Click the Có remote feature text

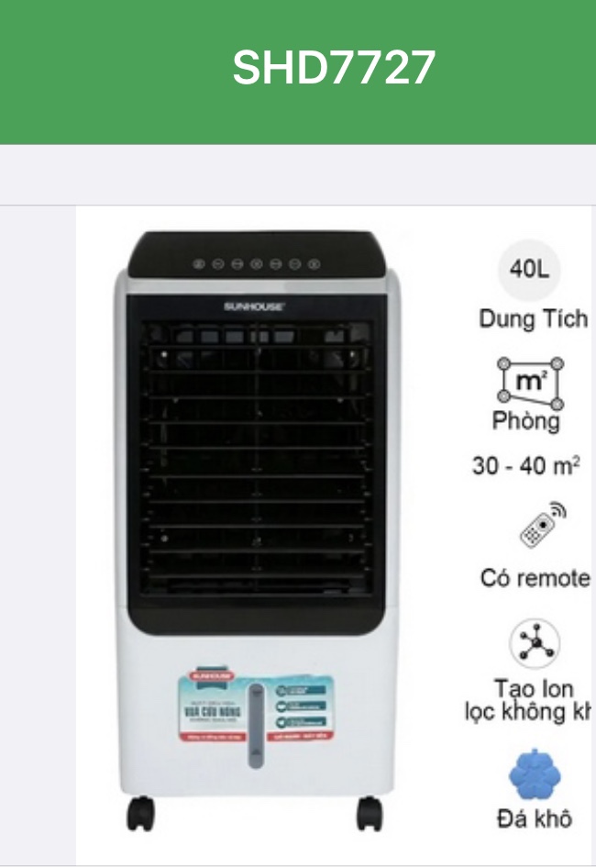tap(535, 578)
